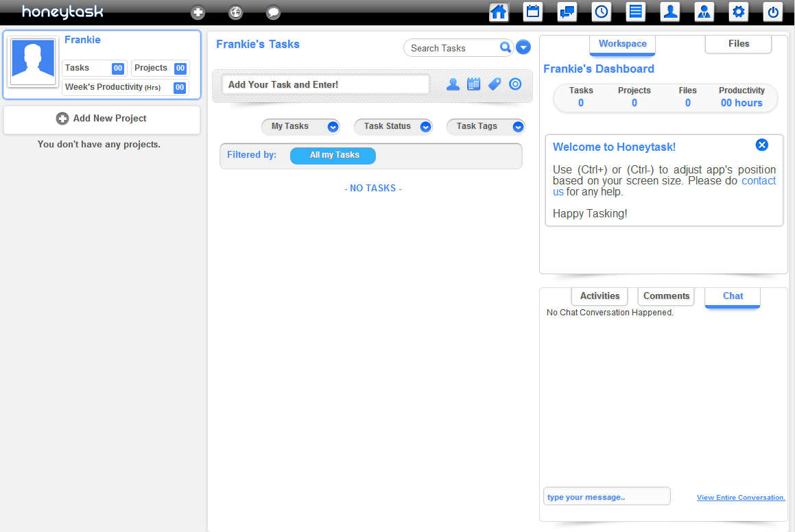The image size is (795, 532).
Task: Open the Activities tab
Action: click(x=600, y=296)
